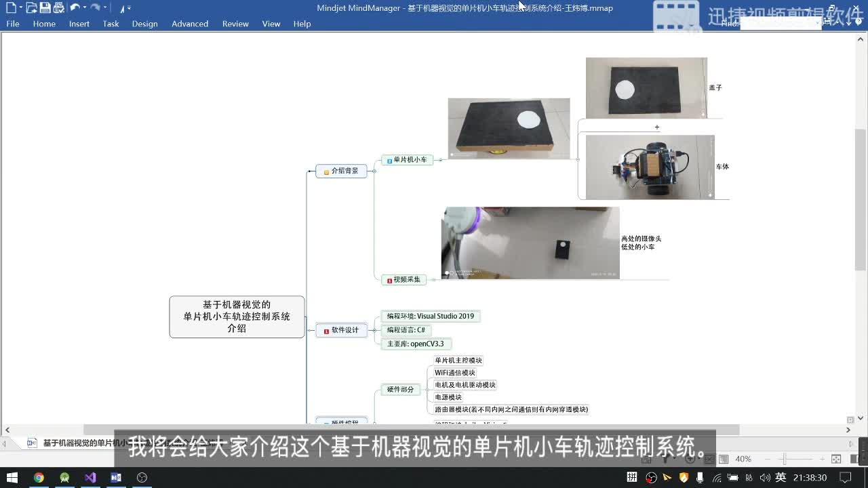Click the print preview icon in quick access toolbar
The width and height of the screenshot is (868, 488).
(x=58, y=8)
